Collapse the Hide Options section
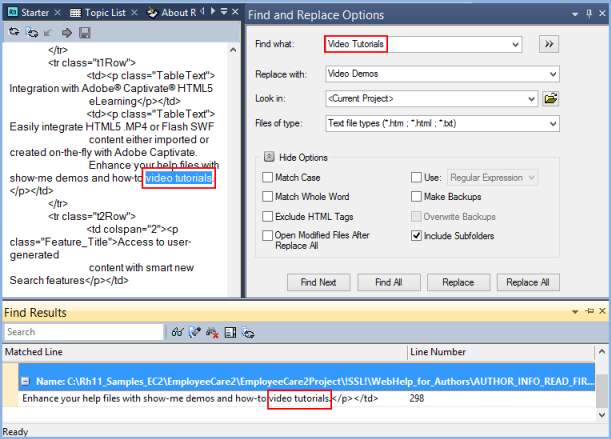The width and height of the screenshot is (611, 439). (269, 157)
